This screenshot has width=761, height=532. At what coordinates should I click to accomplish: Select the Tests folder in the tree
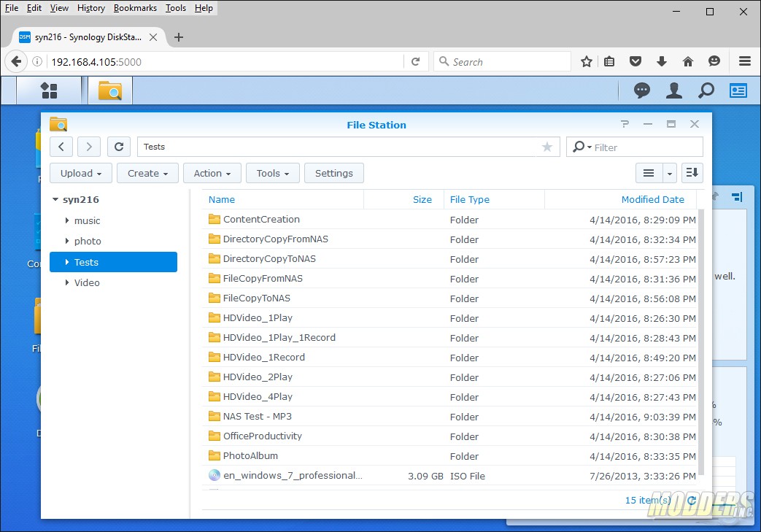114,262
